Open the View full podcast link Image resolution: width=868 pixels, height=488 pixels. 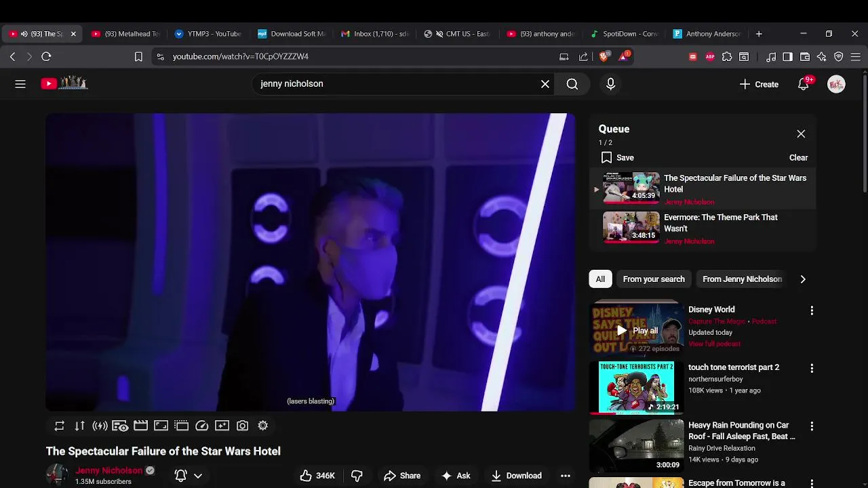click(x=714, y=344)
